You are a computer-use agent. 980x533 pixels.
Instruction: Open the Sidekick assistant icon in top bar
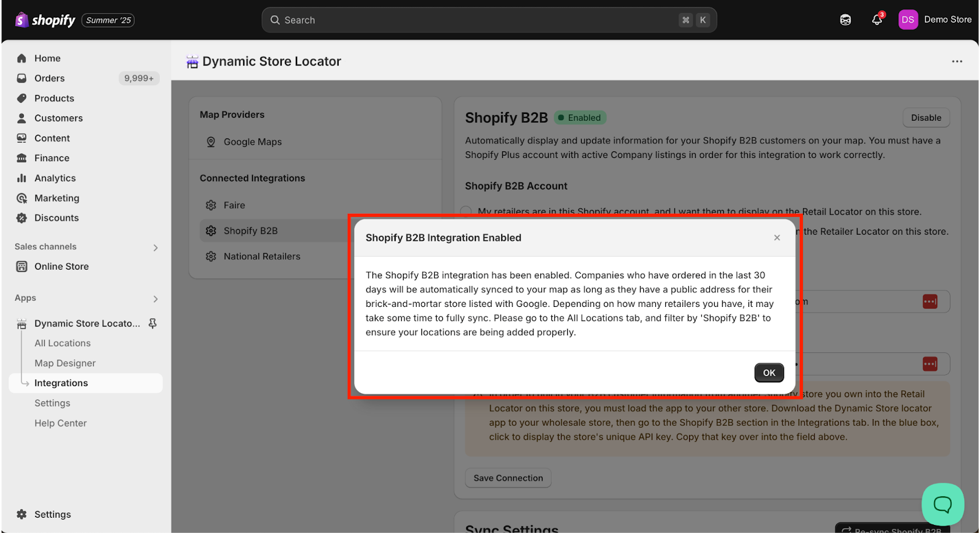click(845, 20)
